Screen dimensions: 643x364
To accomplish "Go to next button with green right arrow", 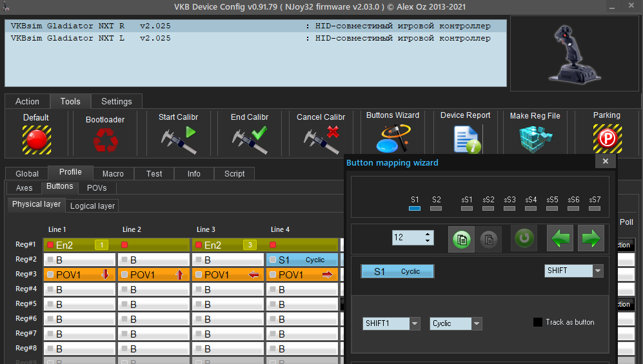I will point(591,238).
